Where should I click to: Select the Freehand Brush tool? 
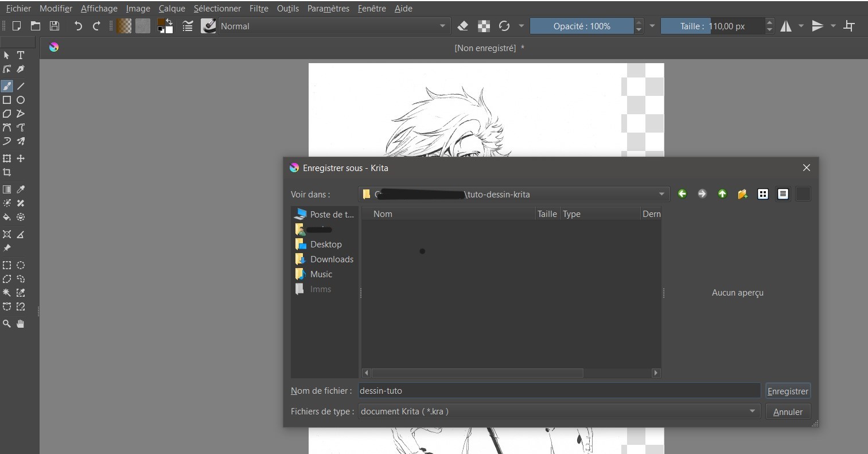[7, 86]
